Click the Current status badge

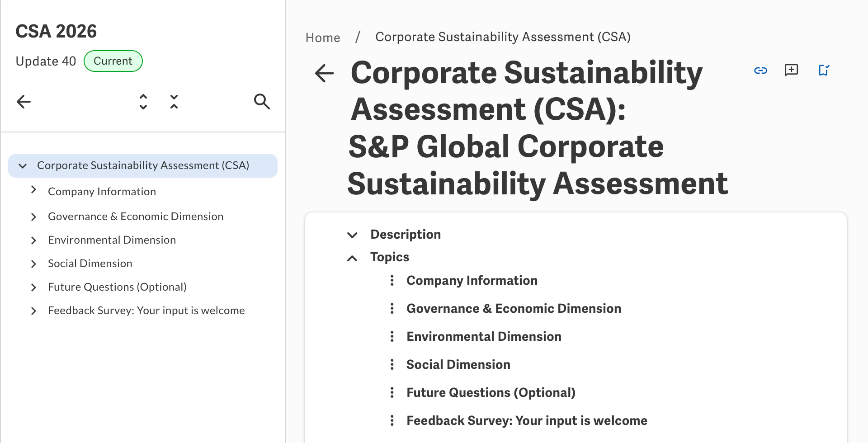tap(113, 61)
